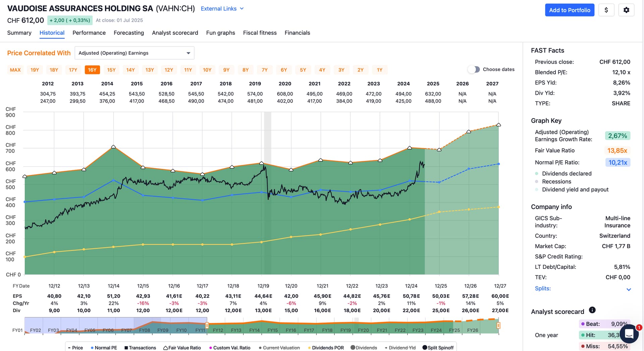
Task: Open the chat support bubble
Action: click(629, 334)
